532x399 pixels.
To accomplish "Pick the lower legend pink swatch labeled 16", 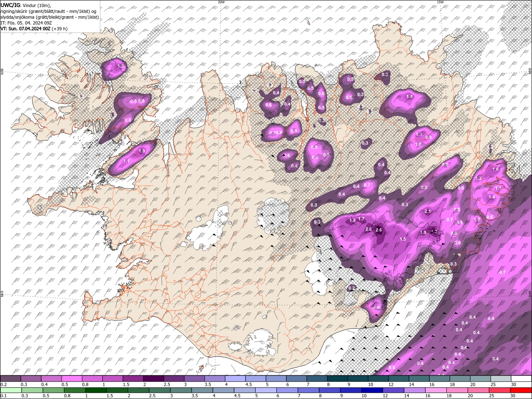I will [x=436, y=391].
